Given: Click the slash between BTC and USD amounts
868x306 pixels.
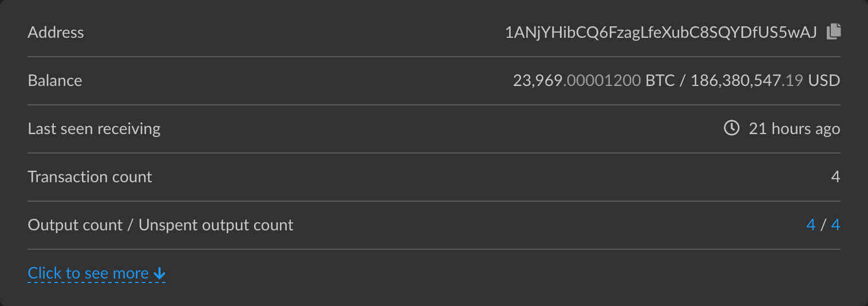Looking at the screenshot, I should (682, 80).
